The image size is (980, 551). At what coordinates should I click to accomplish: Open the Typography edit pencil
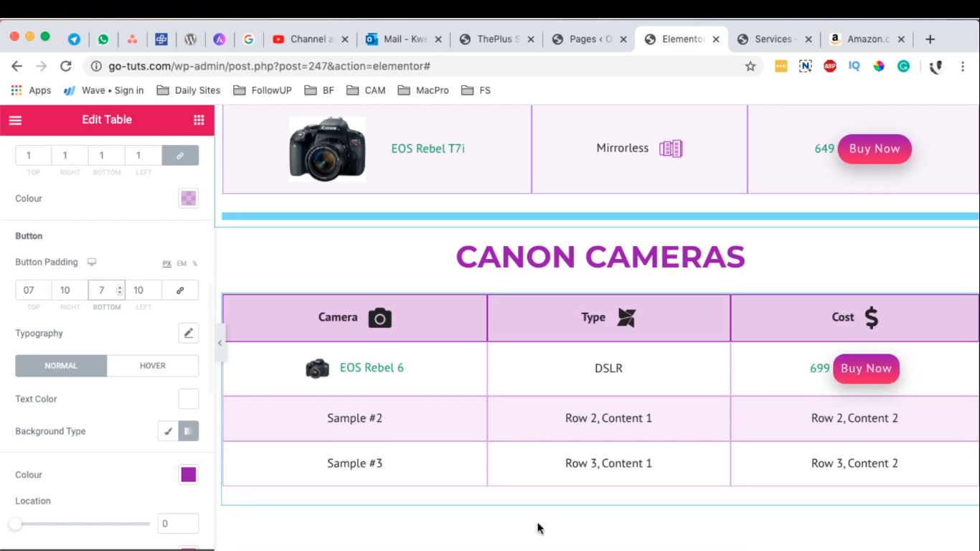(189, 333)
